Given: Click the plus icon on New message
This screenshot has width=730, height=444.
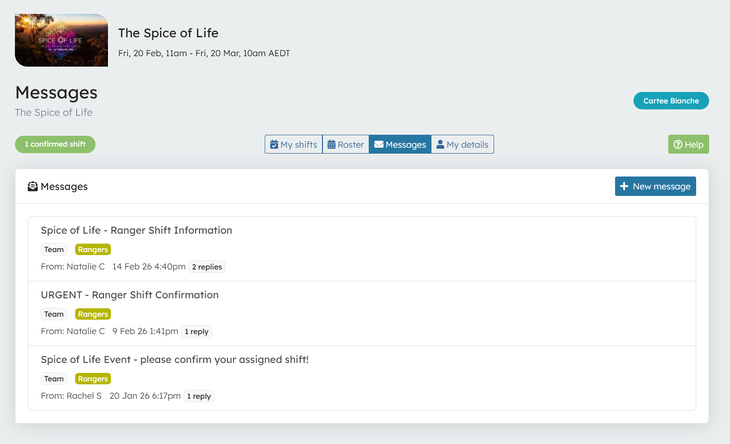Looking at the screenshot, I should click(x=624, y=186).
